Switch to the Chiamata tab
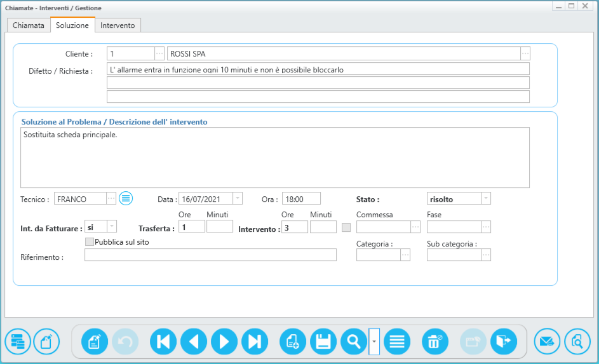599x364 pixels. coord(29,25)
